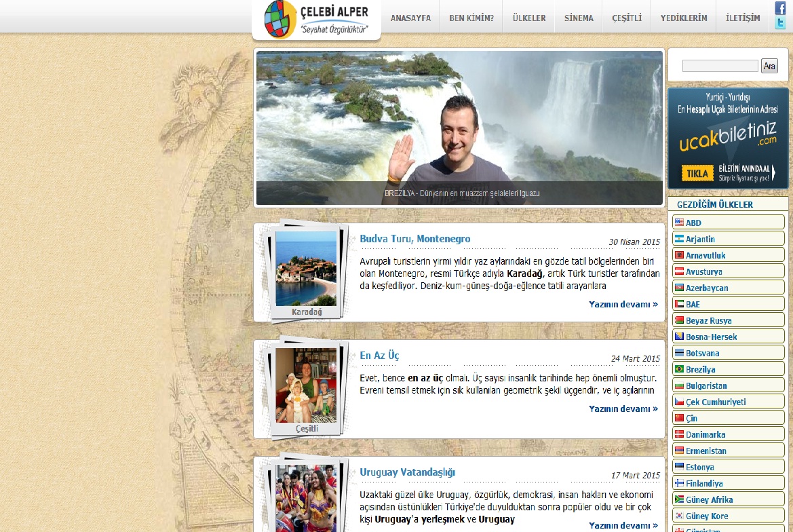Image resolution: width=793 pixels, height=532 pixels.
Task: Click the Bosna-Hersek flag icon
Action: (x=679, y=337)
